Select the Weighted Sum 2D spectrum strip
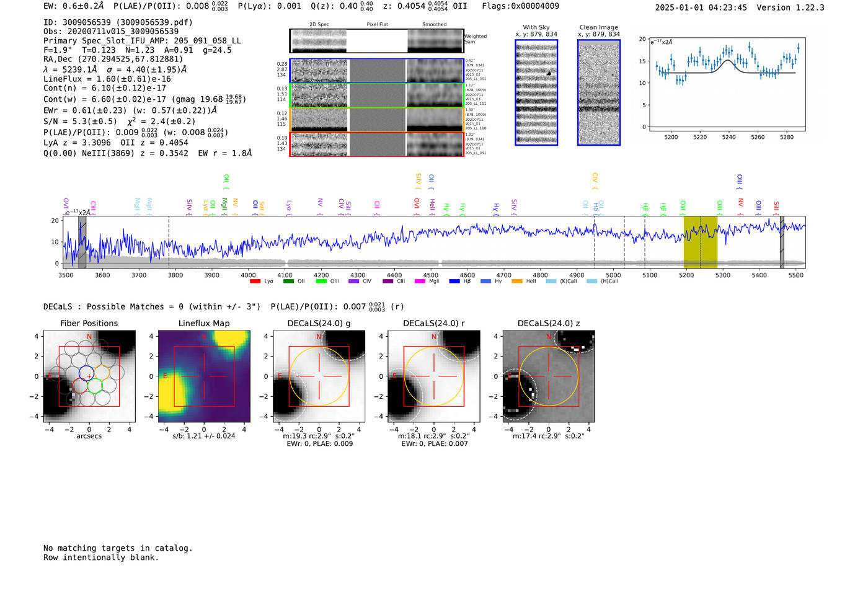The width and height of the screenshot is (868, 591). (x=377, y=41)
